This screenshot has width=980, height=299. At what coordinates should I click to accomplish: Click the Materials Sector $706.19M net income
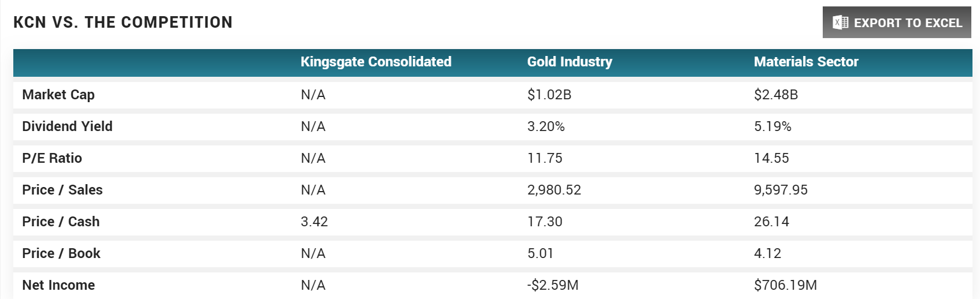click(785, 285)
